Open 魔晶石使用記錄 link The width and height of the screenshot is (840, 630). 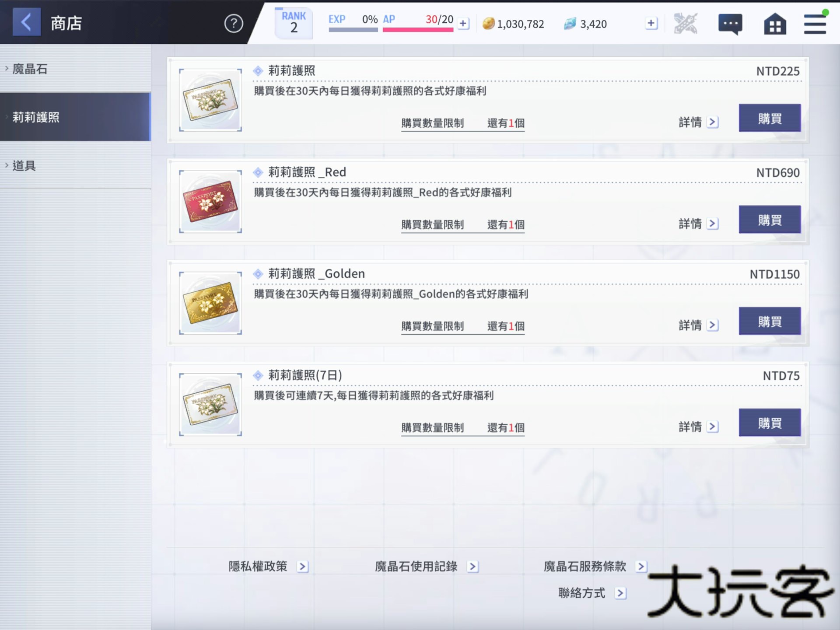tap(426, 567)
